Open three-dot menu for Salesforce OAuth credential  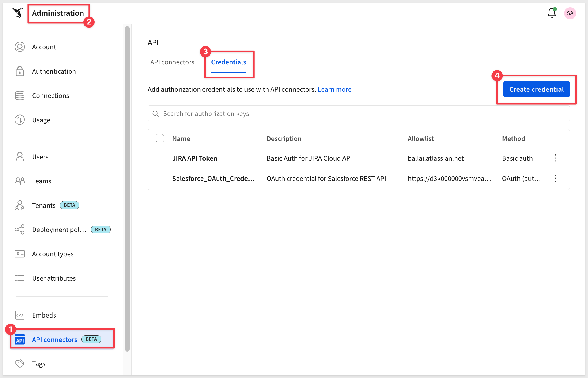pos(555,178)
